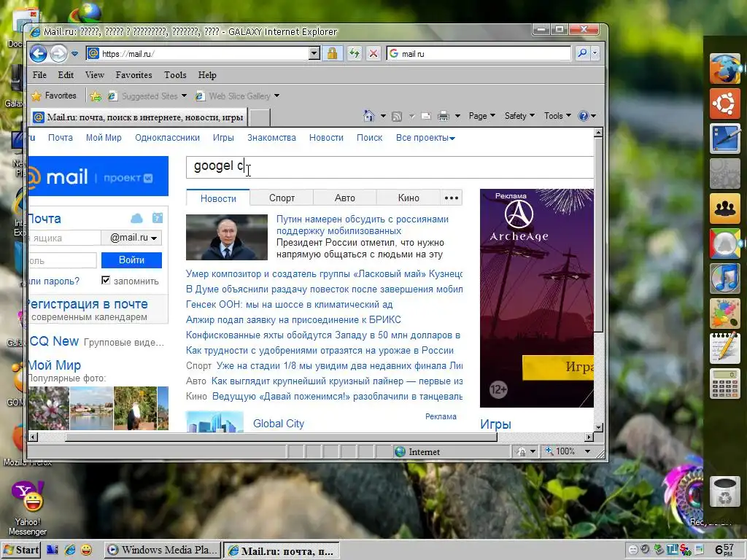Expand Все проекты dropdown
The height and width of the screenshot is (560, 747).
tap(425, 138)
